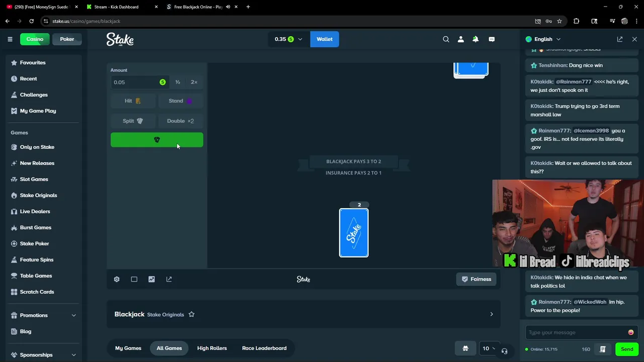Open live support headset icon
The height and width of the screenshot is (362, 644).
tap(504, 350)
